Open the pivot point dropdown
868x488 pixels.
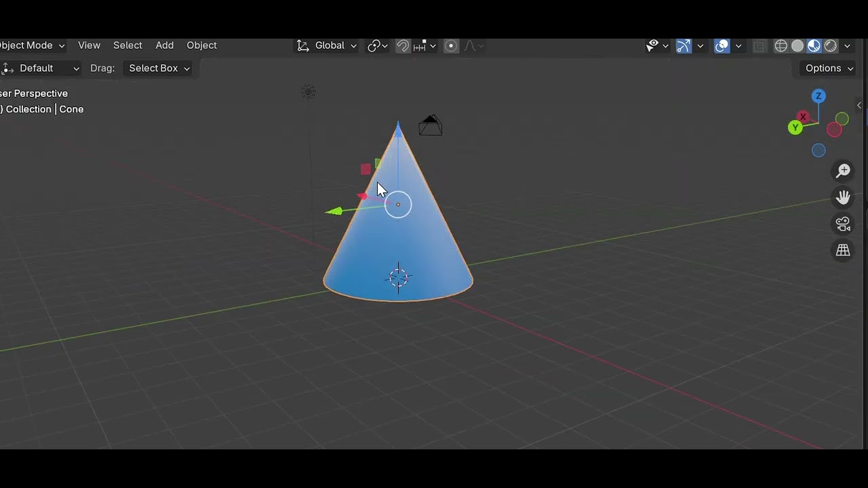click(x=378, y=45)
